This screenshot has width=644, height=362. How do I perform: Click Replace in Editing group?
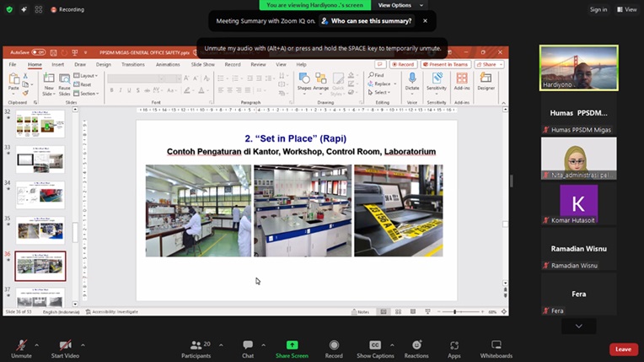coord(383,84)
